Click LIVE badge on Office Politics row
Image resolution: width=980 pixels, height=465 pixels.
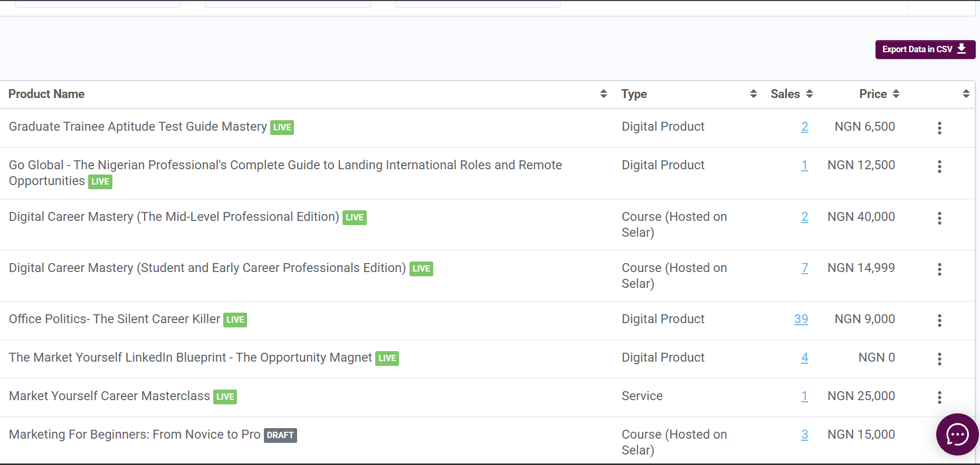click(235, 319)
